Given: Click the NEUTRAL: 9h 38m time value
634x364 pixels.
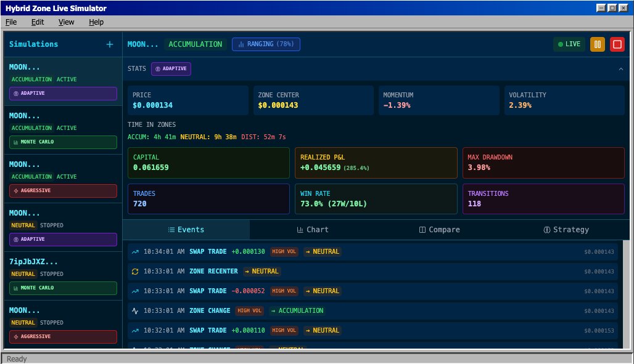Looking at the screenshot, I should pyautogui.click(x=208, y=137).
